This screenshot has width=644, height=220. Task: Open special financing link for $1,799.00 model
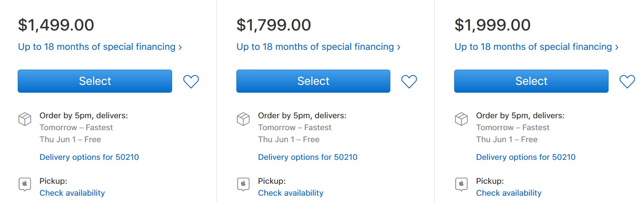pos(318,47)
